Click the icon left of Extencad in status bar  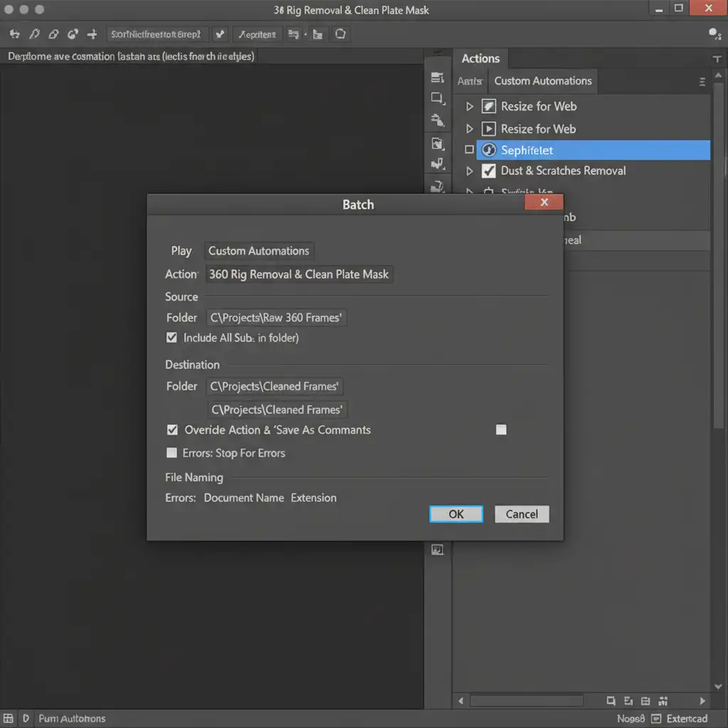coord(656,719)
